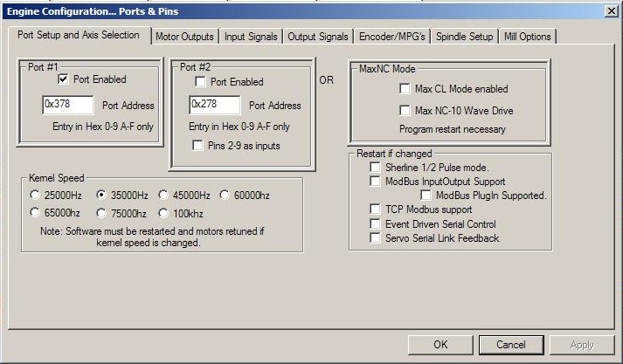Select the 60000hz kernel speed radio button

[225, 195]
